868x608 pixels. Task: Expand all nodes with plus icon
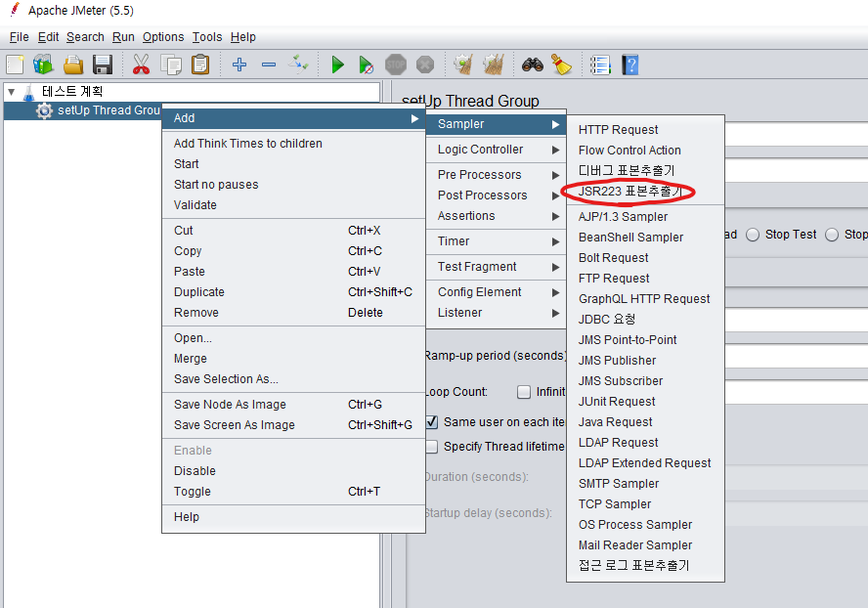[239, 65]
